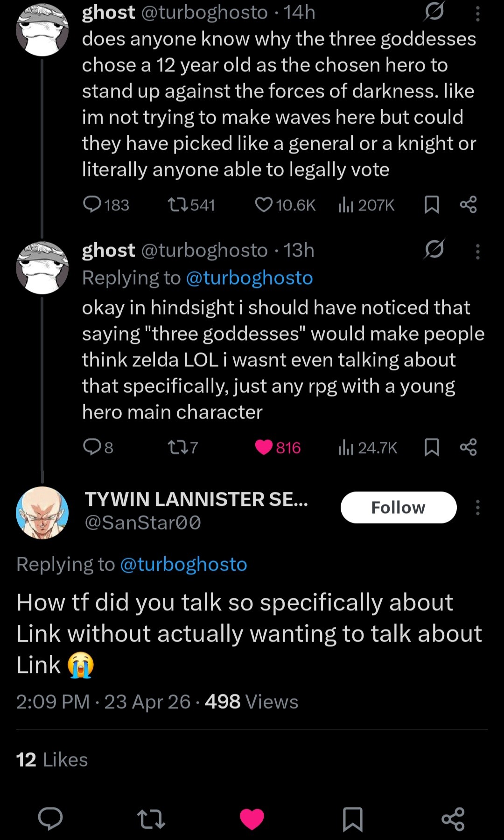Open more options for SanStar00 reply

[477, 507]
